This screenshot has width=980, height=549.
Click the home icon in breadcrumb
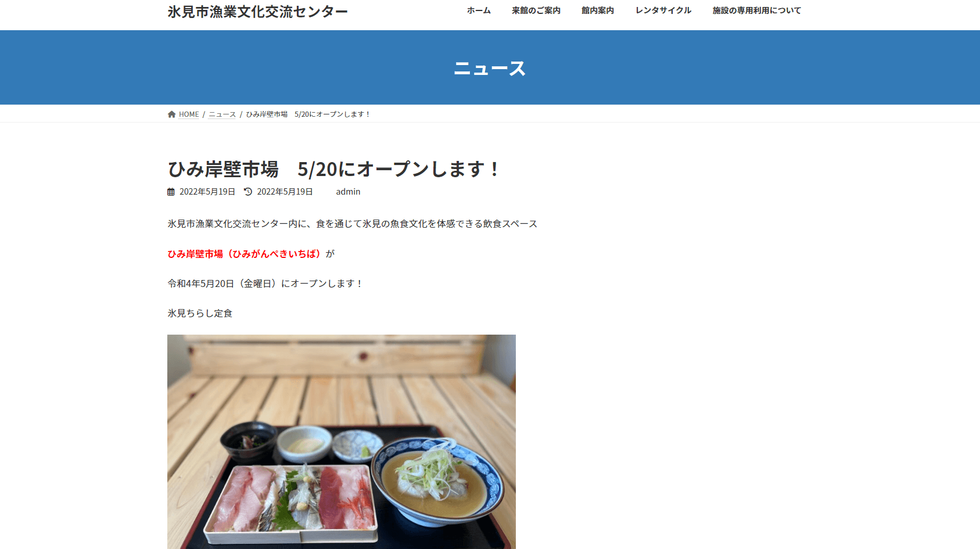171,114
